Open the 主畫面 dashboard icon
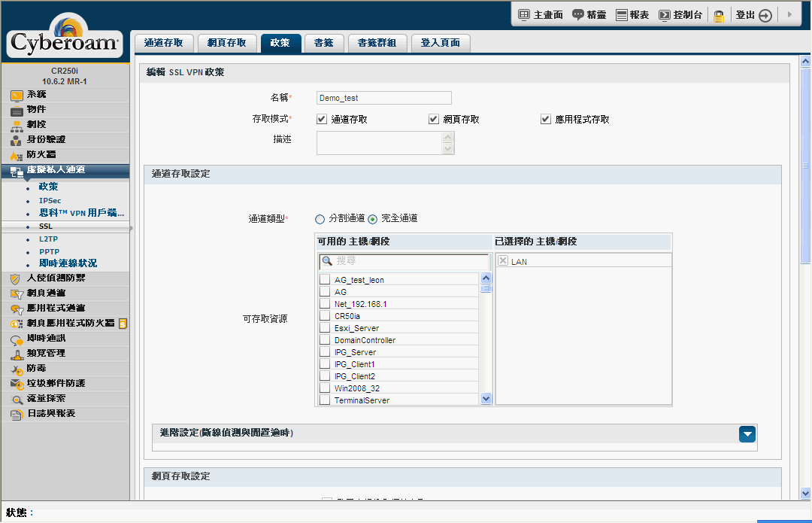Image resolution: width=812 pixels, height=523 pixels. pos(524,14)
